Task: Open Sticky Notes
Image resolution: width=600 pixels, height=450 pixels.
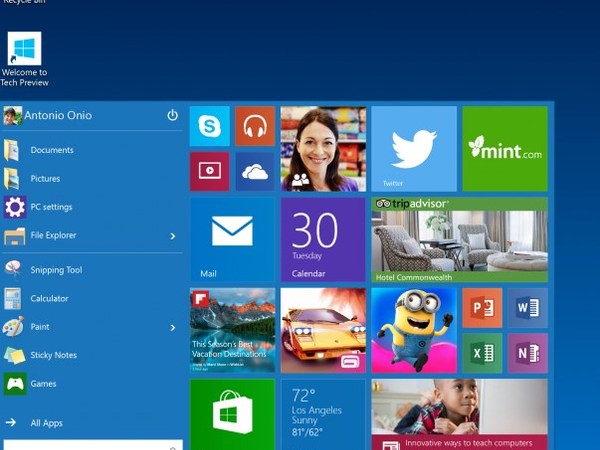Action: coord(92,355)
